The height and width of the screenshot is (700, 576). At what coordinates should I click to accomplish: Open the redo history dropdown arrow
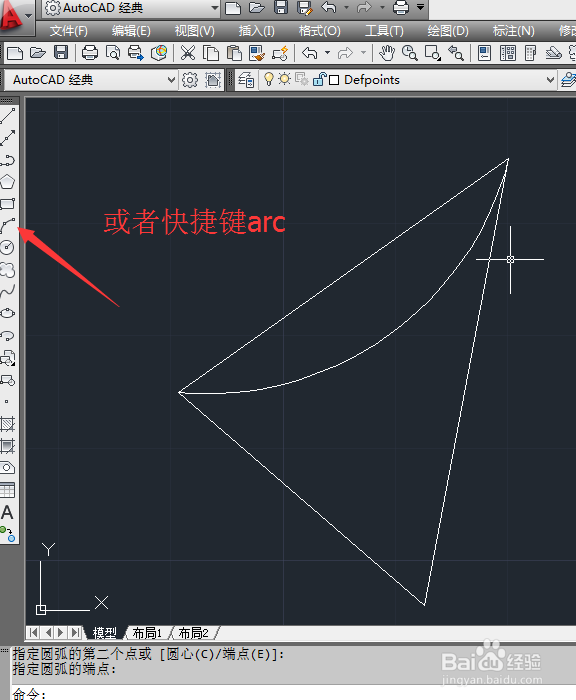pos(382,8)
